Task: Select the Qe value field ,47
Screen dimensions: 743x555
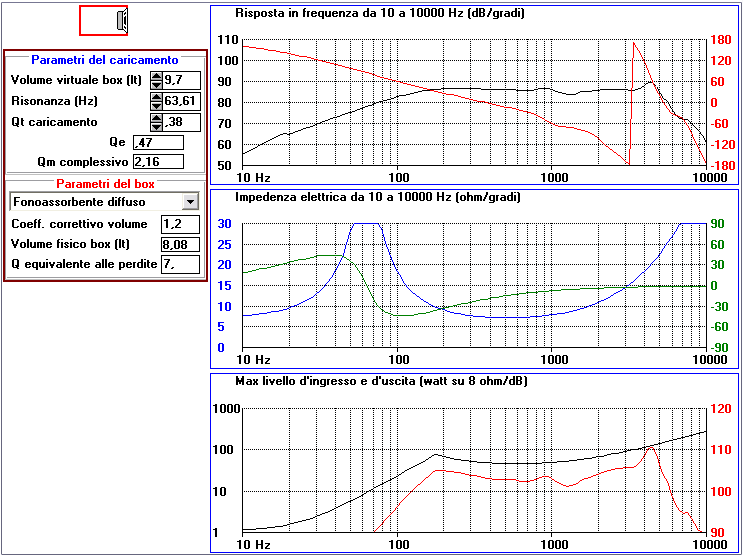Action: pos(158,142)
